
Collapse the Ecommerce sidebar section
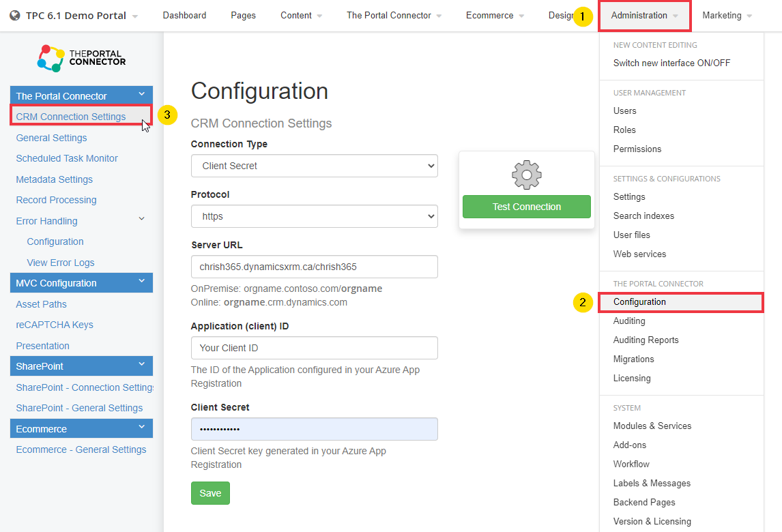point(142,427)
